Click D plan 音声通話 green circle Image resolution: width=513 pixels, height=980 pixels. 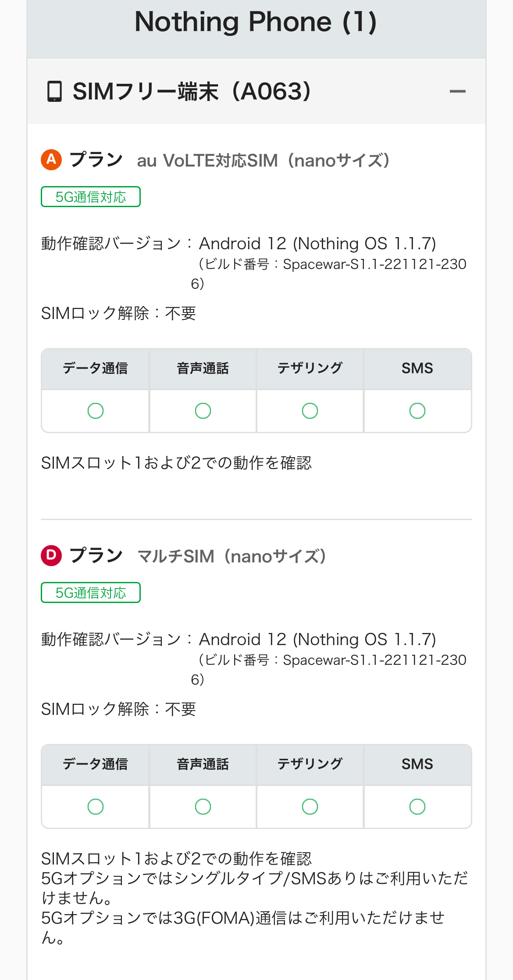click(203, 807)
